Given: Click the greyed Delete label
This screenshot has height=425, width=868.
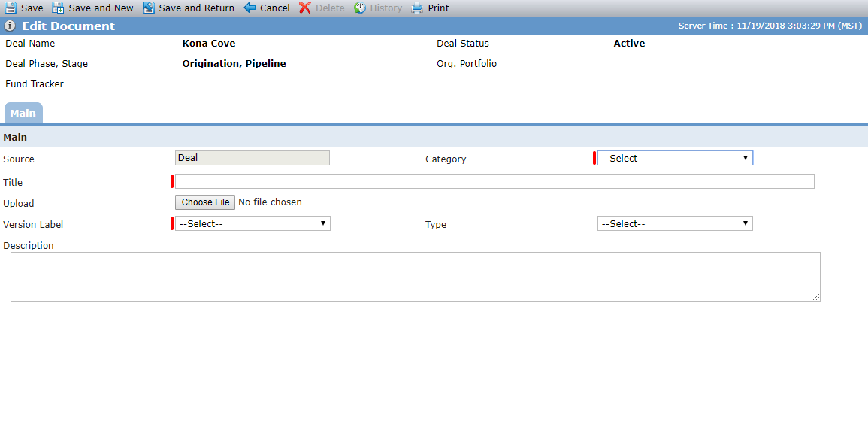Looking at the screenshot, I should point(330,8).
